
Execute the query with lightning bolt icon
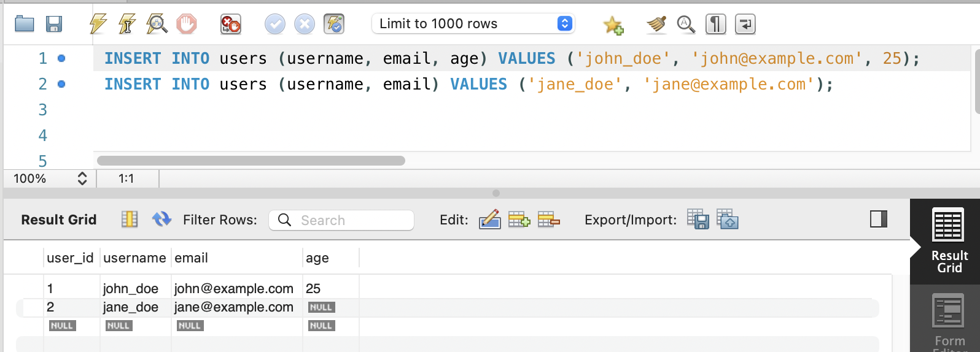pos(98,24)
